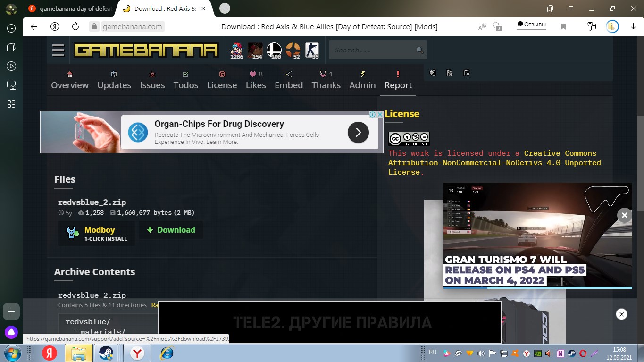Show browser downloads
Viewport: 644px width, 362px height.
[633, 27]
